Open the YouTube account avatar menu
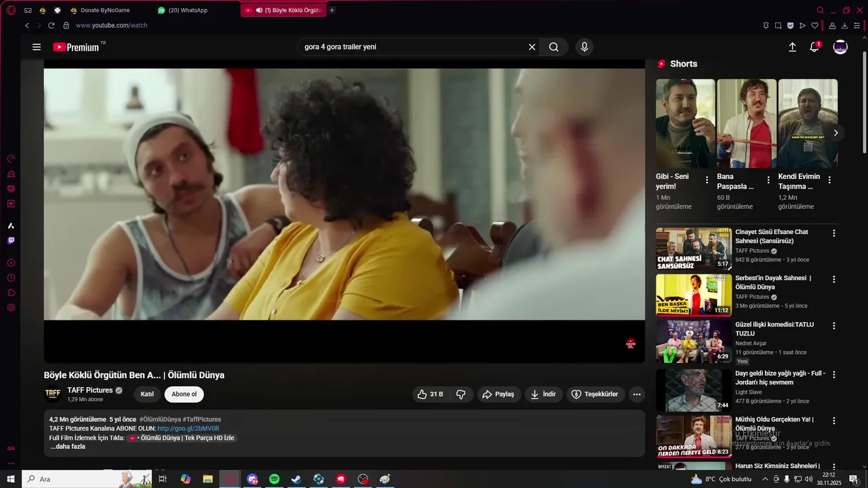 (840, 47)
